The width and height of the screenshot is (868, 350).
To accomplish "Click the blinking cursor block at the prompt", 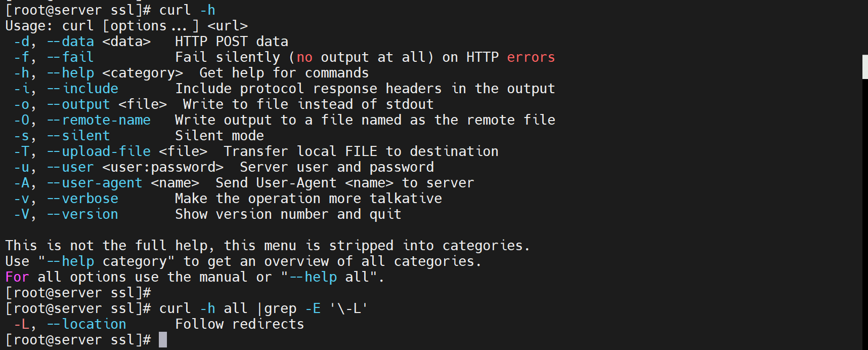I will coord(163,340).
